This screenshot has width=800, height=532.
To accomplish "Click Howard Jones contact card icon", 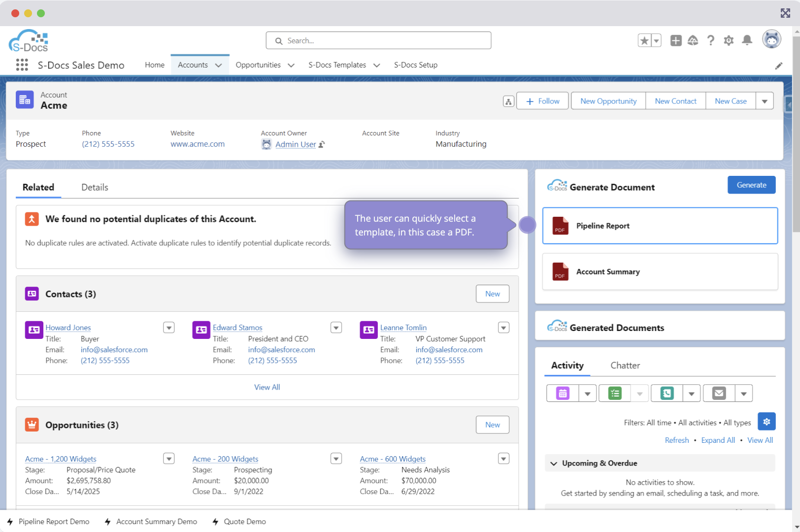I will click(34, 330).
